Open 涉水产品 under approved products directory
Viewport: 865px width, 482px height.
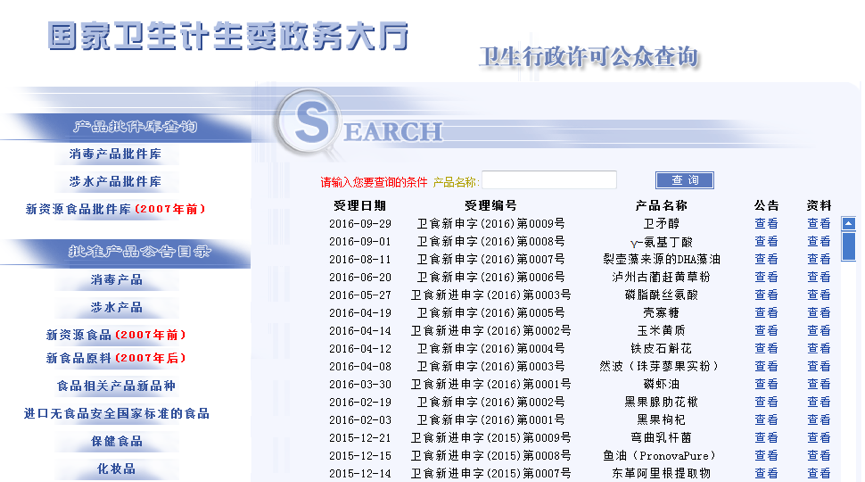click(116, 307)
